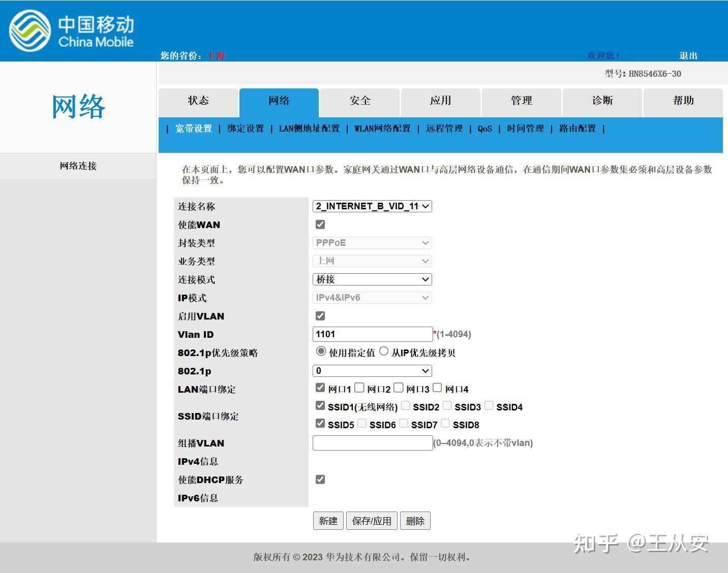
Task: Toggle the SSID1(无线网络) checkbox
Action: [x=320, y=405]
